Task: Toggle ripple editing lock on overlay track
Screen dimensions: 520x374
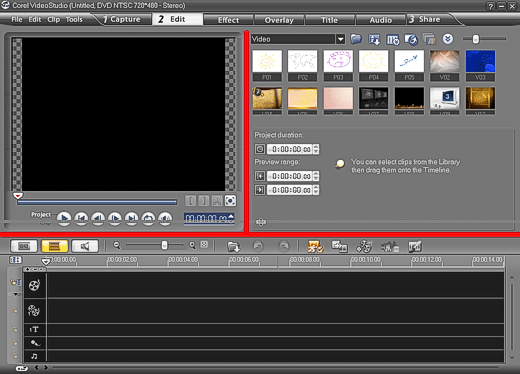Action: pos(15,310)
